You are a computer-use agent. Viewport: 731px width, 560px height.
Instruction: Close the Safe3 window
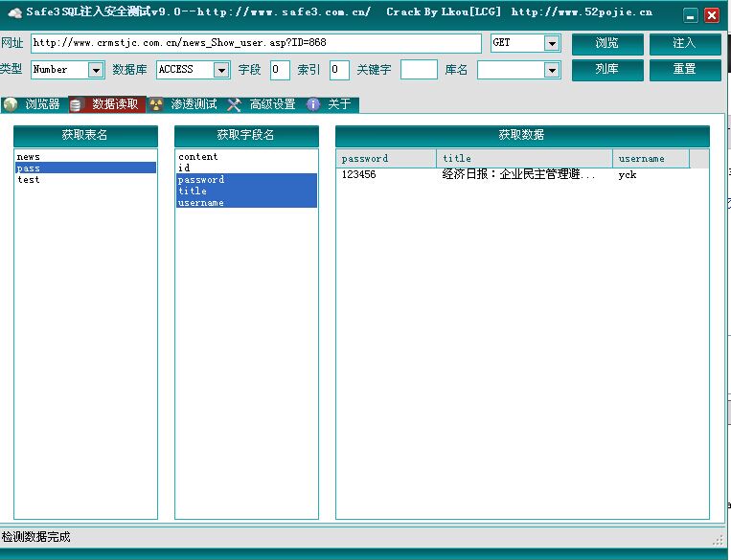click(712, 16)
